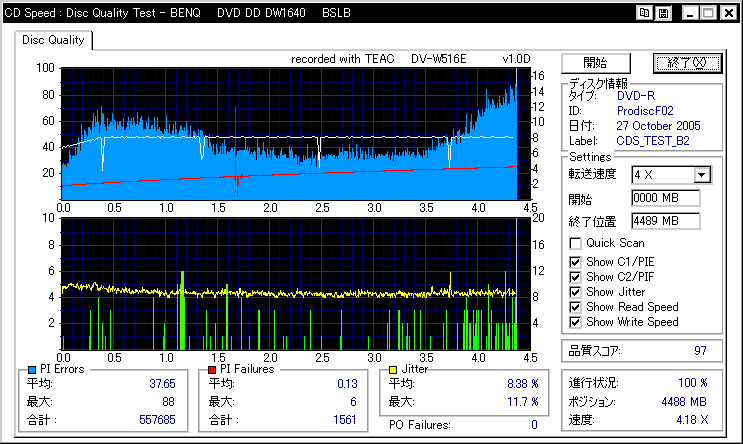Image resolution: width=743 pixels, height=444 pixels.
Task: Close the CD Speed window
Action: click(x=728, y=13)
